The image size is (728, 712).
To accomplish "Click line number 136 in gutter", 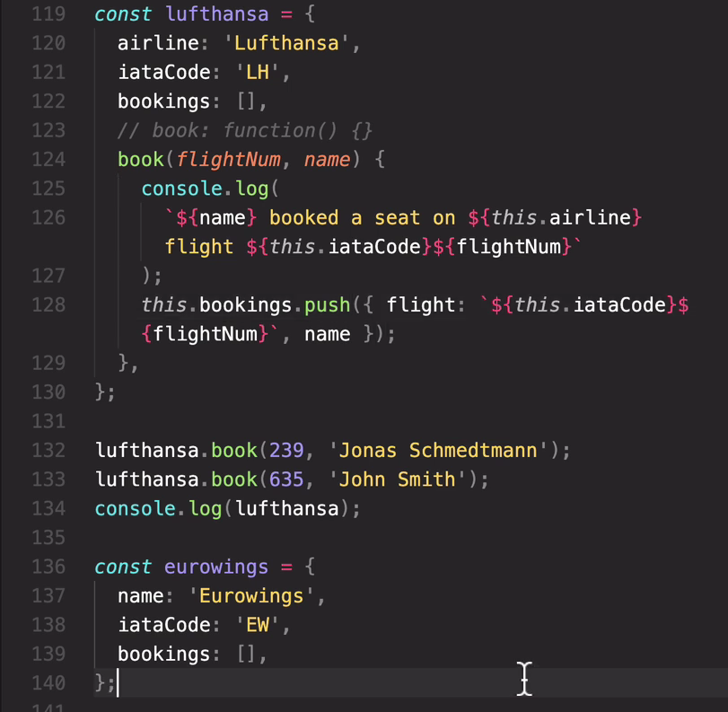I will tap(48, 567).
